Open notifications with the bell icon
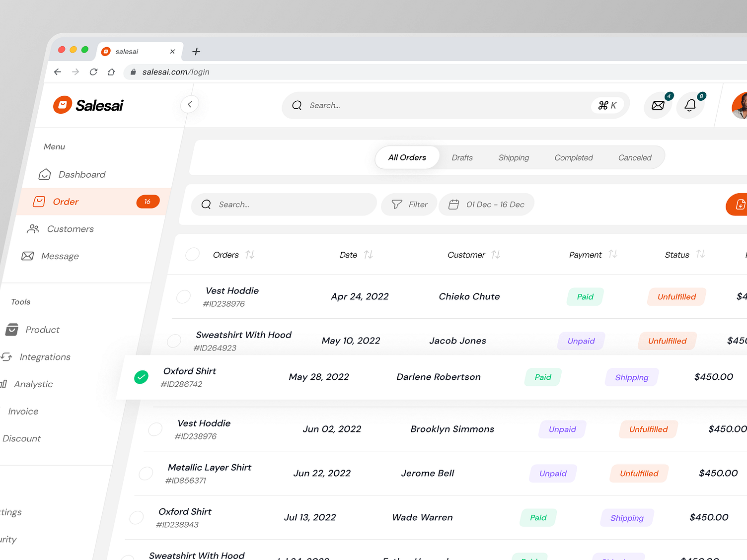This screenshot has height=560, width=747. [690, 105]
